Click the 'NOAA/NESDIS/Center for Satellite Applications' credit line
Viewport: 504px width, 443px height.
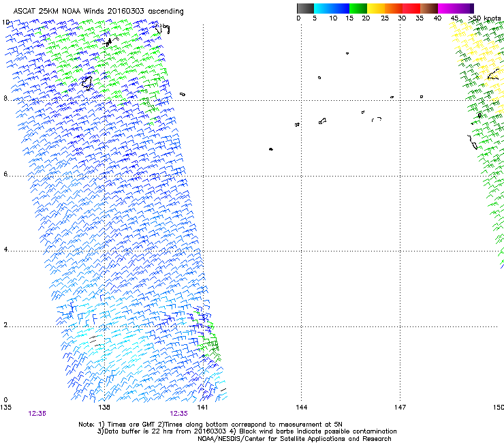[x=294, y=439]
